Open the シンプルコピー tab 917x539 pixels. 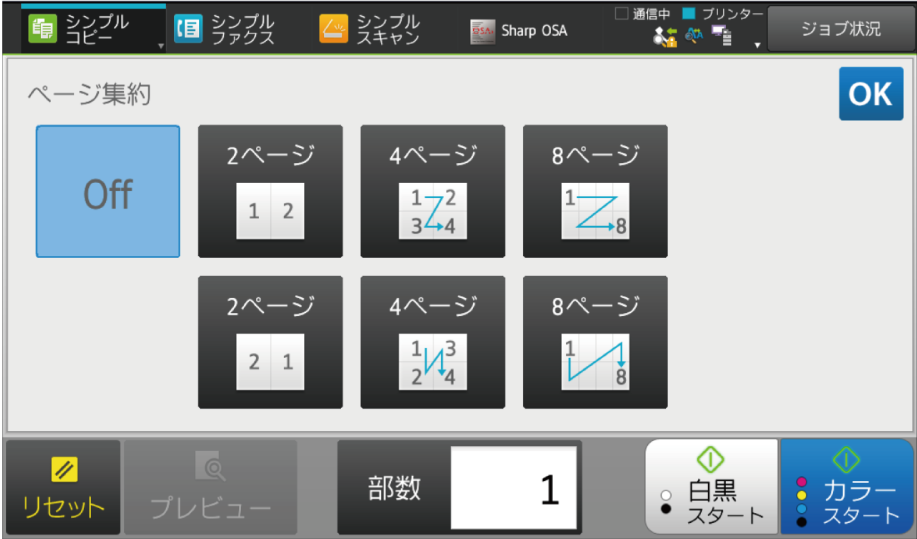coord(94,29)
